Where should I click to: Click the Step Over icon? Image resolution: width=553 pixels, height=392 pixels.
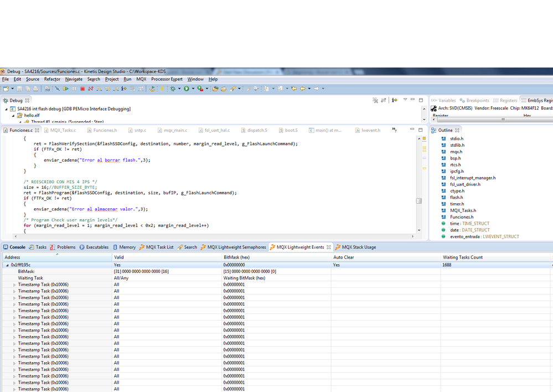[107, 89]
